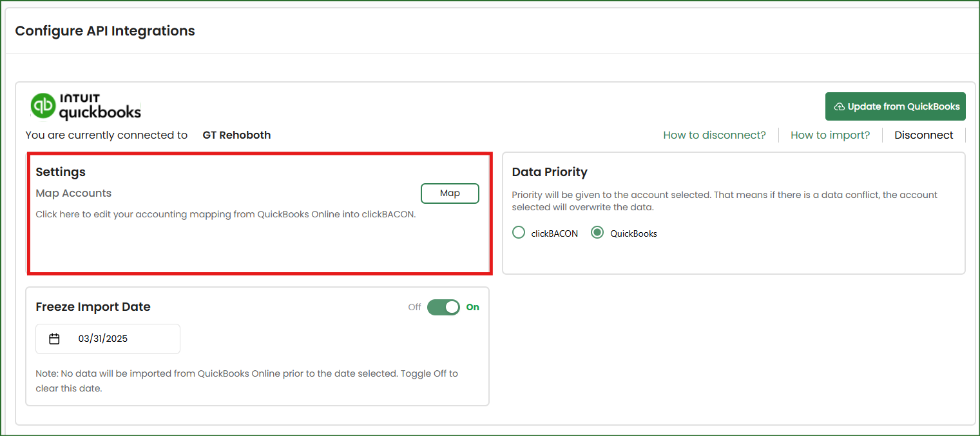
Task: Click the Freeze Import Date heading
Action: [x=93, y=306]
